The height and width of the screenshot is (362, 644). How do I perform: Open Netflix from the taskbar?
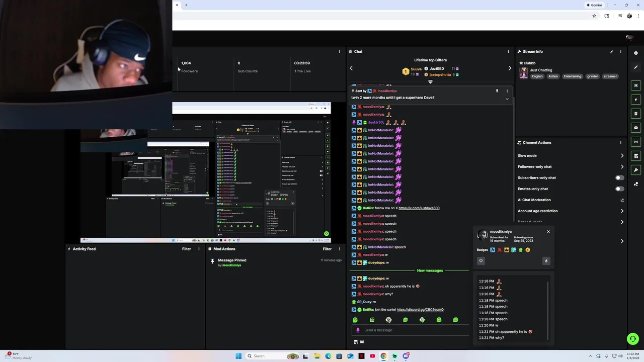[361, 356]
